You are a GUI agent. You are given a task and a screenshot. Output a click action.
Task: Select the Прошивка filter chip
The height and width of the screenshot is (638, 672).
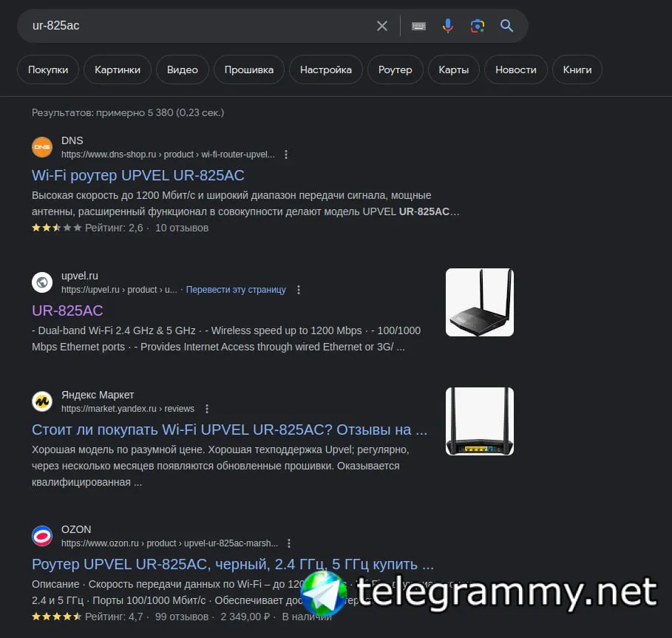coord(249,69)
